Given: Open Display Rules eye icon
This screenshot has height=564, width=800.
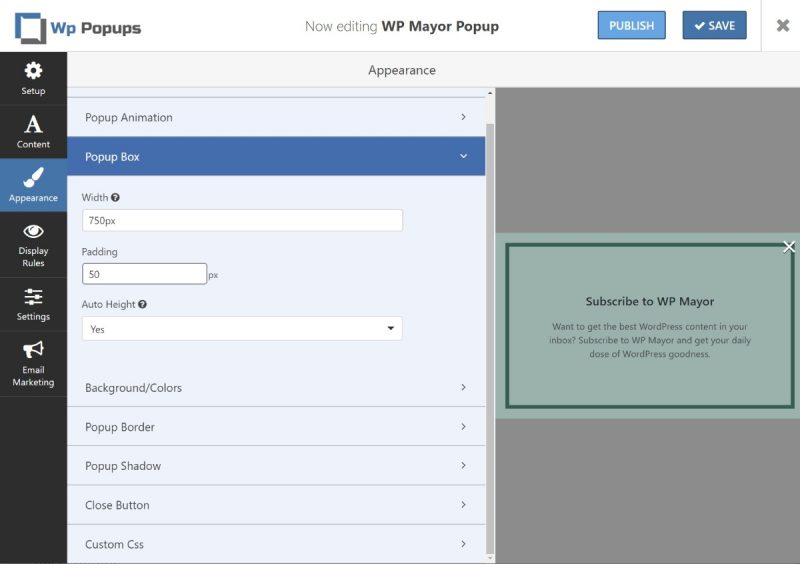Looking at the screenshot, I should (33, 231).
